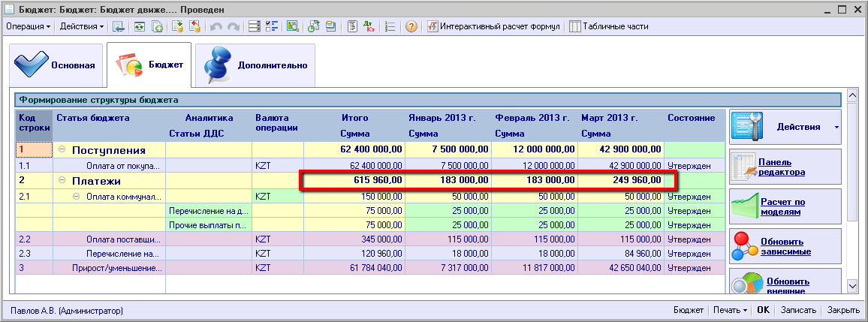Toggle Табличные части display
This screenshot has width=868, height=322.
point(608,26)
